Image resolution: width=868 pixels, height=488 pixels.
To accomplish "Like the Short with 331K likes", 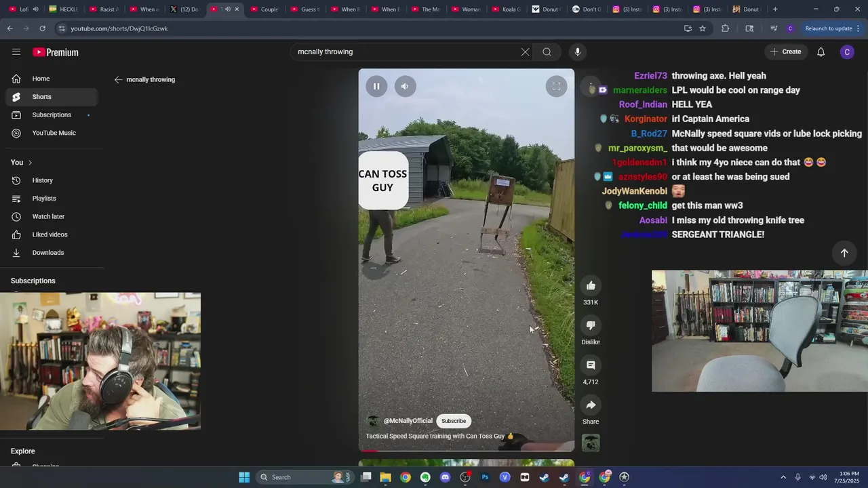I will click(x=591, y=286).
